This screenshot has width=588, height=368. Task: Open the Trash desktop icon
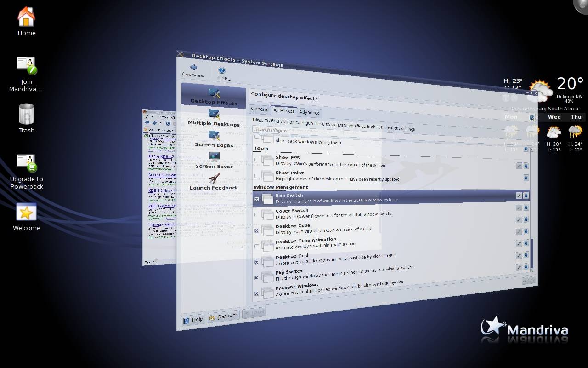[x=26, y=118]
